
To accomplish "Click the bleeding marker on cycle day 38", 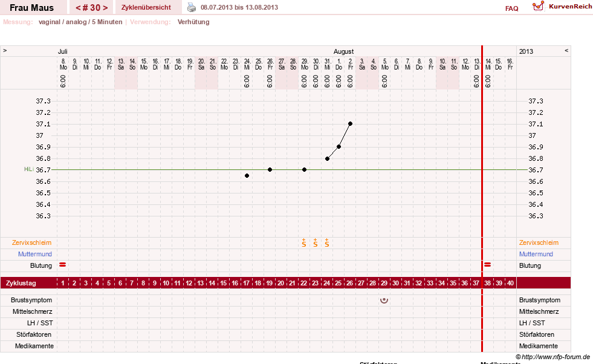I will (x=488, y=265).
